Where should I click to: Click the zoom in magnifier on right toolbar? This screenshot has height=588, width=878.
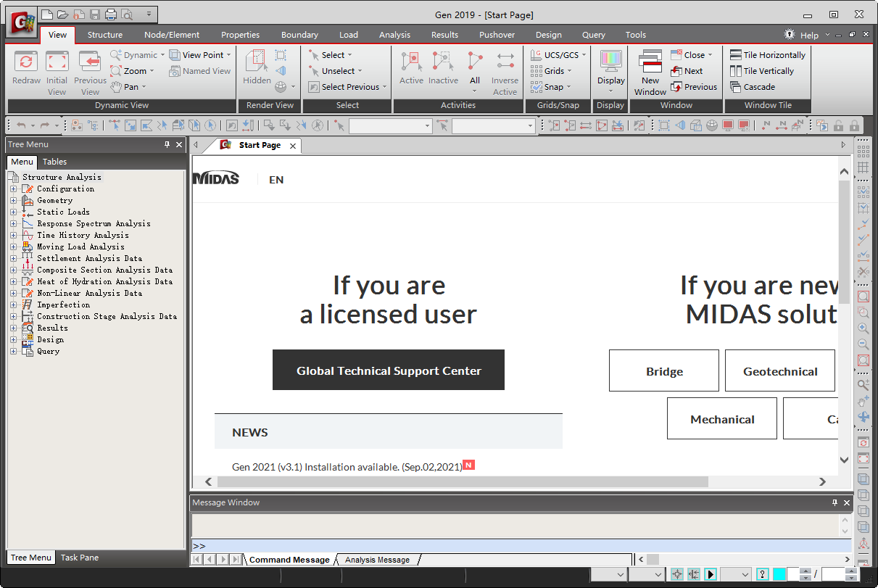click(x=863, y=328)
